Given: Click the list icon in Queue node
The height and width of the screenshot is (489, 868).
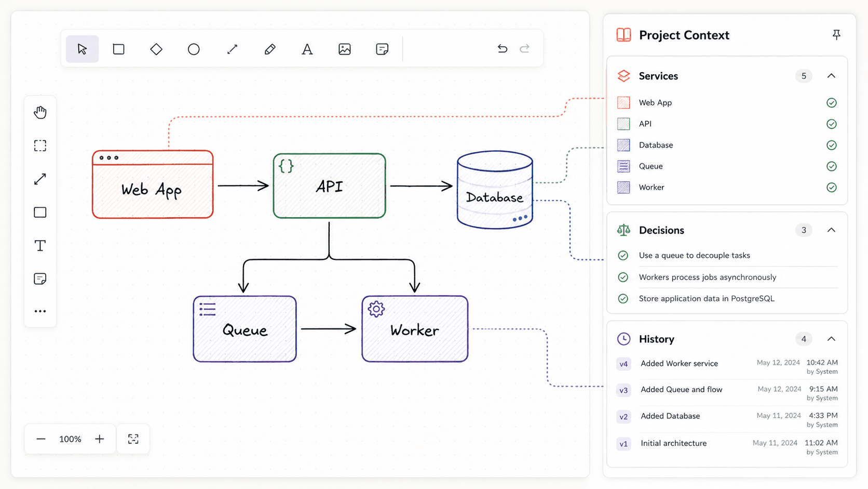Looking at the screenshot, I should 208,310.
